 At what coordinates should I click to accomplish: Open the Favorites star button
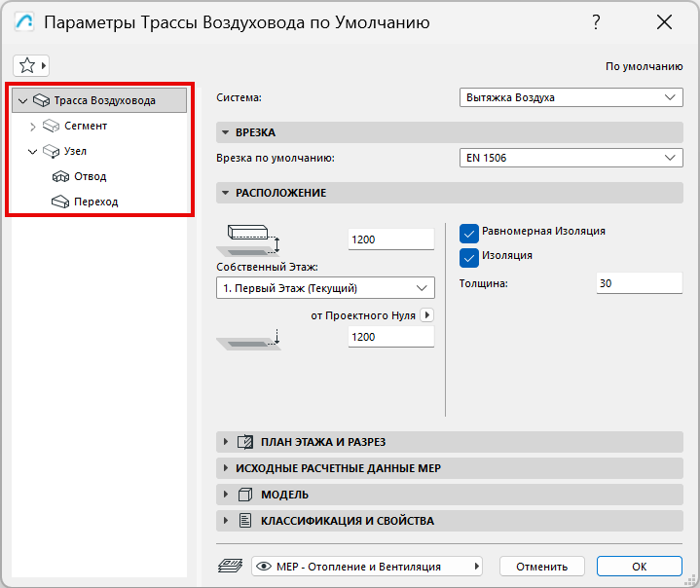pos(30,65)
